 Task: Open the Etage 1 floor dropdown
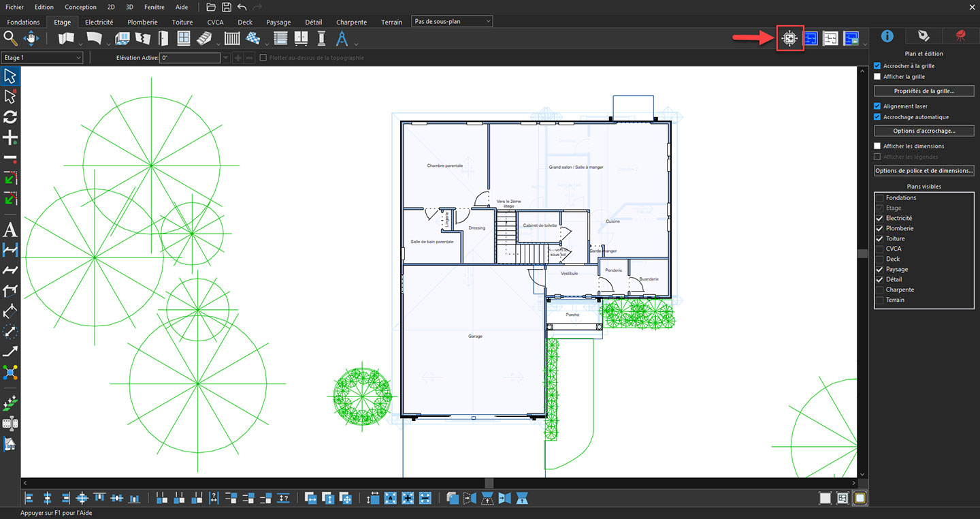coord(42,58)
